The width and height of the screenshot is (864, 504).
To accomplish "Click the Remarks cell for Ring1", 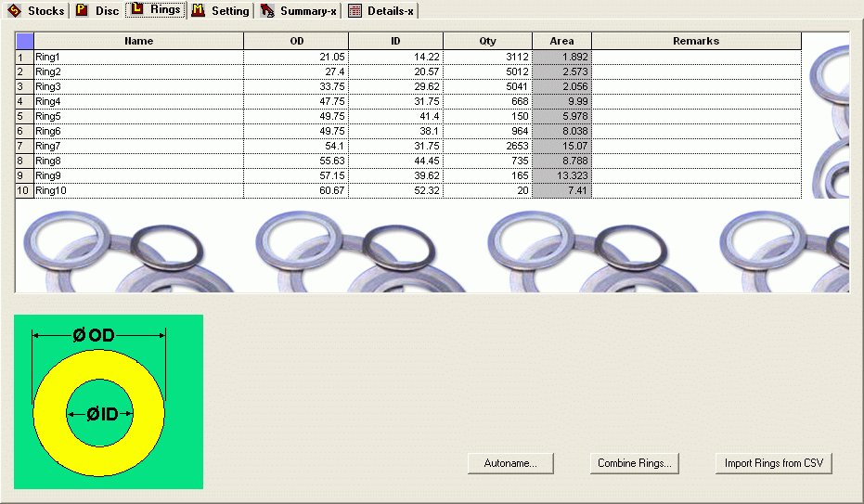I will pos(696,58).
